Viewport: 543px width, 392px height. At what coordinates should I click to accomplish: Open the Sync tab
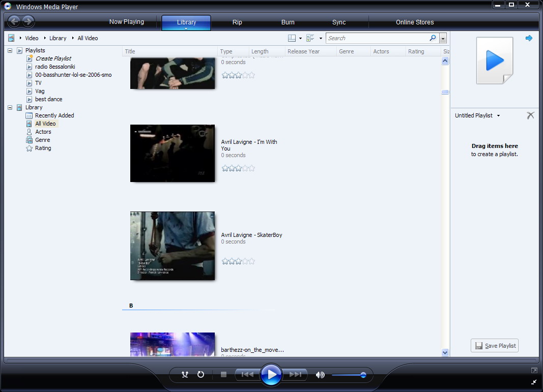(x=339, y=22)
